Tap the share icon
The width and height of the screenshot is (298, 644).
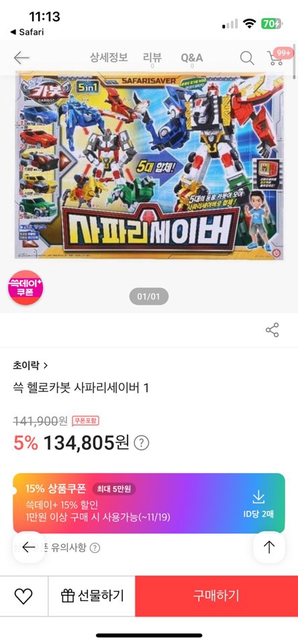pyautogui.click(x=272, y=330)
